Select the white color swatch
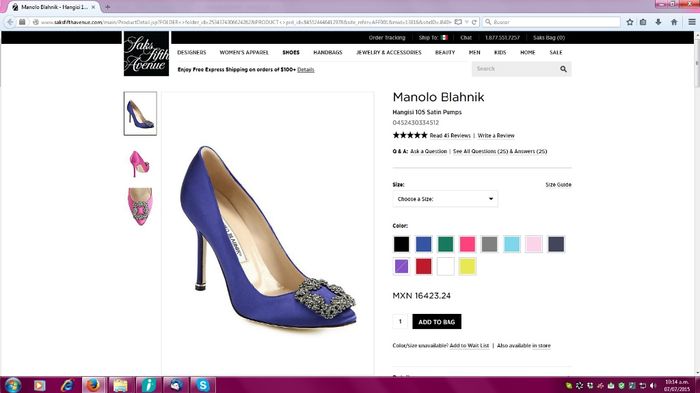 click(446, 267)
